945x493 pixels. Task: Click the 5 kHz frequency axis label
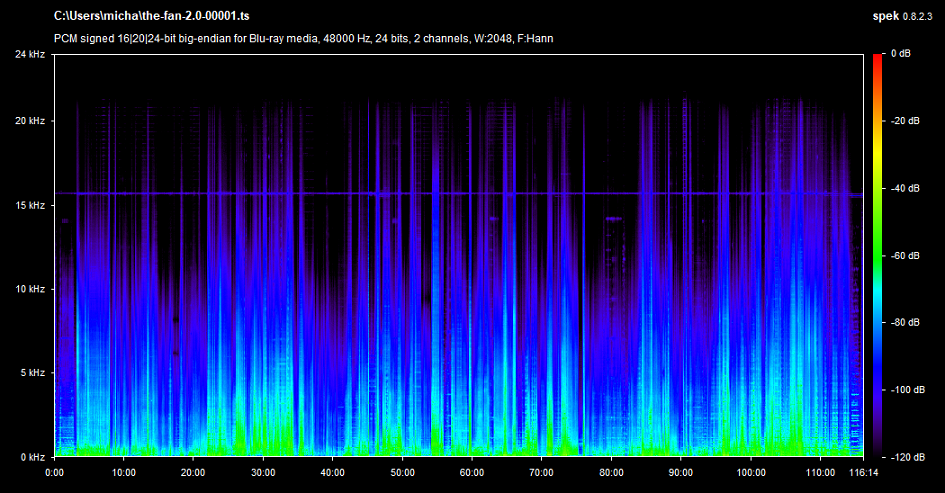32,373
